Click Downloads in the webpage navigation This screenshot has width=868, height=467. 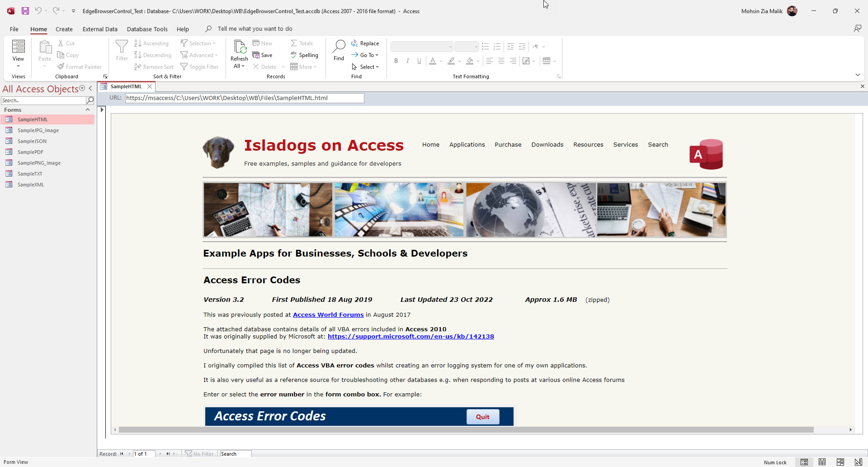pos(547,145)
